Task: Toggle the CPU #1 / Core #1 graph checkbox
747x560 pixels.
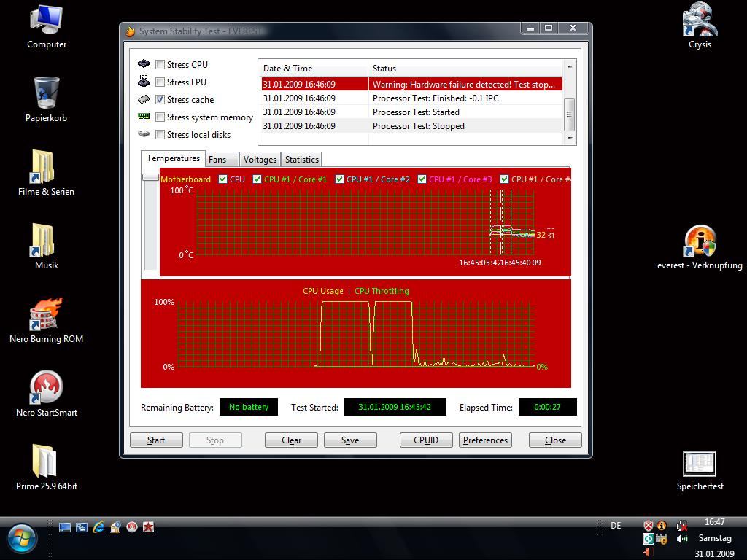Action: point(258,179)
